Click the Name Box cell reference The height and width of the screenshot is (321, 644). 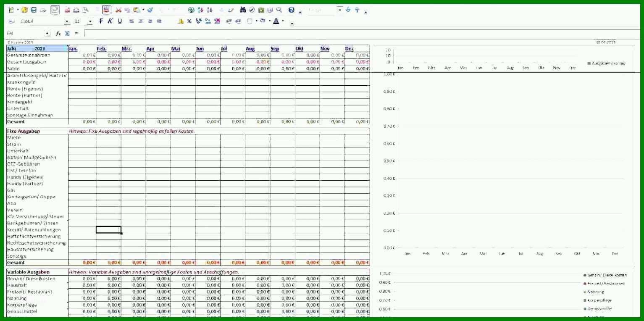point(25,33)
